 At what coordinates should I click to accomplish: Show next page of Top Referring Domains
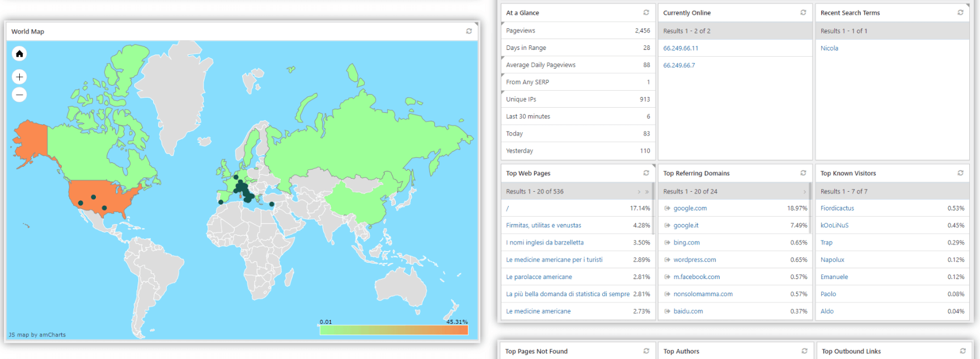click(805, 192)
